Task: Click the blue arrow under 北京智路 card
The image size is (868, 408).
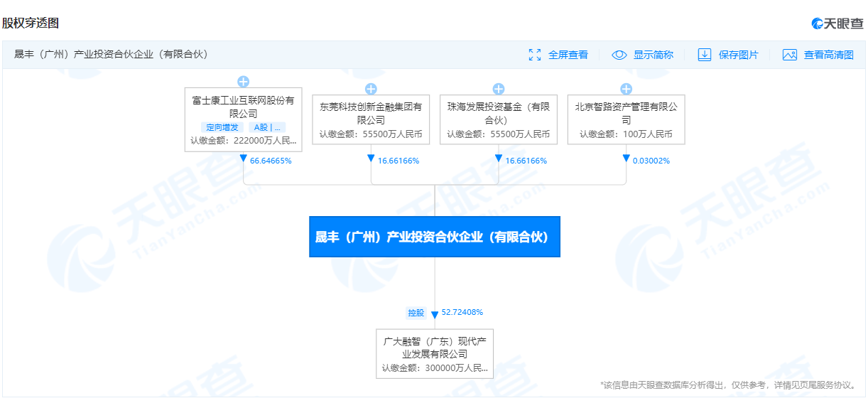Action: click(x=626, y=159)
